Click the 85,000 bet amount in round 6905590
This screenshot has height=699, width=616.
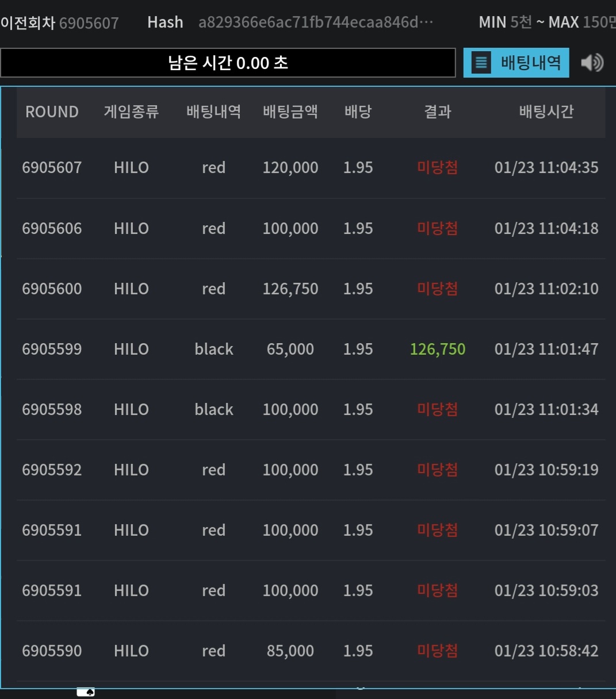click(x=290, y=651)
